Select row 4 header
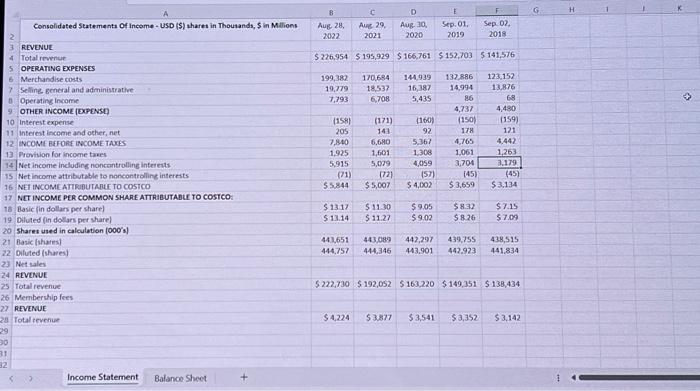The image size is (700, 391). [x=12, y=58]
